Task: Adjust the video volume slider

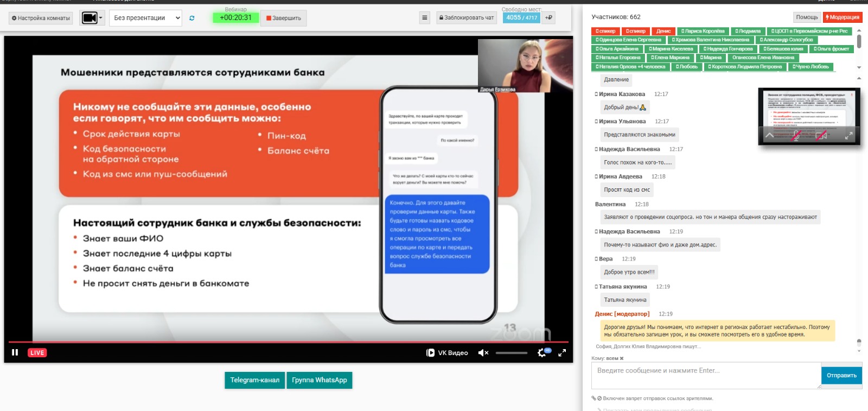Action: (x=511, y=353)
